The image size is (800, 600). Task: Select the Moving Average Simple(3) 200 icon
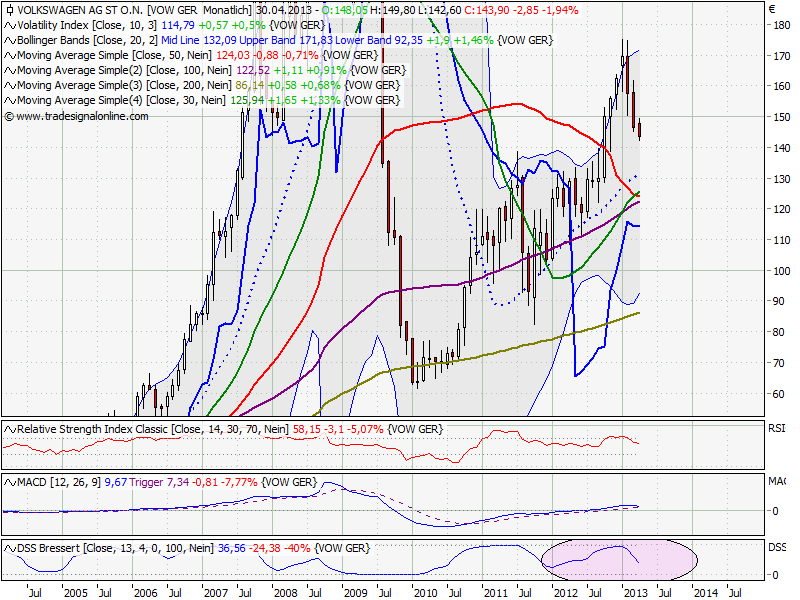10,85
